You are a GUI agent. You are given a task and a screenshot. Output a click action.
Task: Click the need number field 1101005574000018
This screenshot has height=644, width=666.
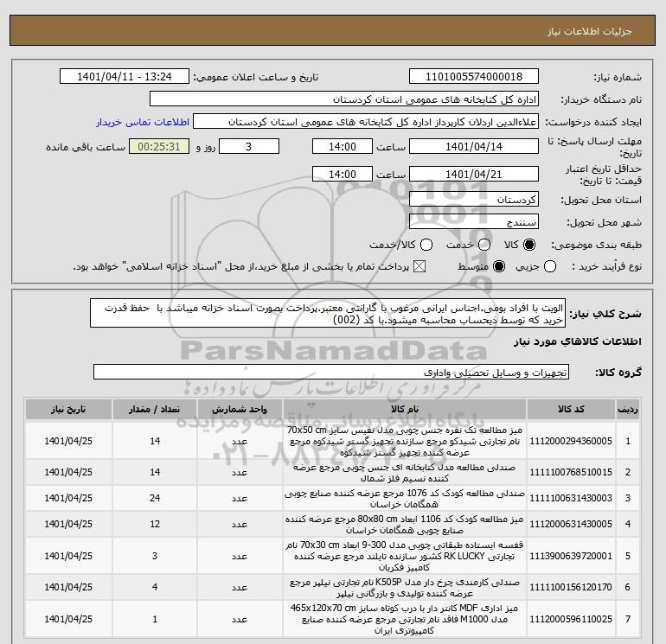pos(474,76)
